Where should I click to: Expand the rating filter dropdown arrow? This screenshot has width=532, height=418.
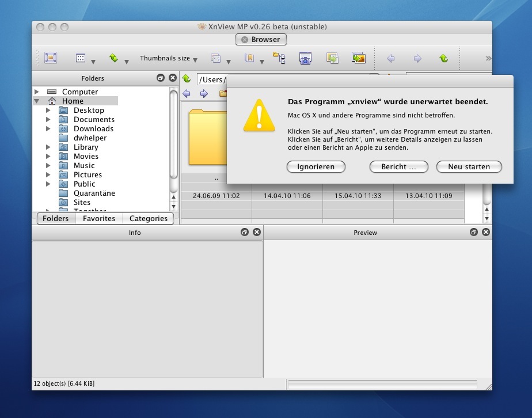tap(229, 62)
